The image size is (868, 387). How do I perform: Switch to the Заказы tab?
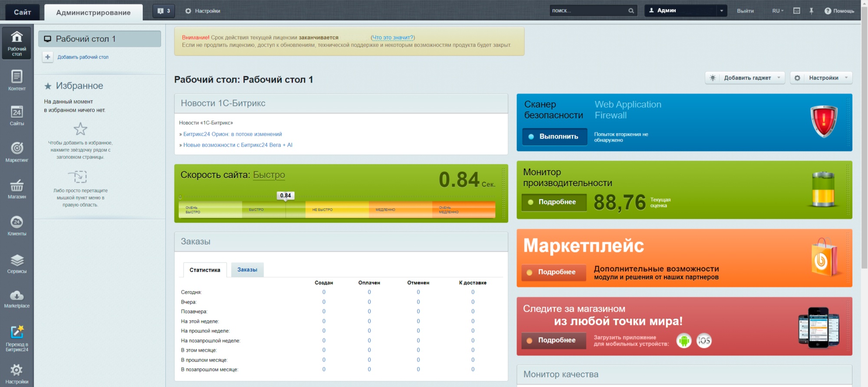click(247, 270)
